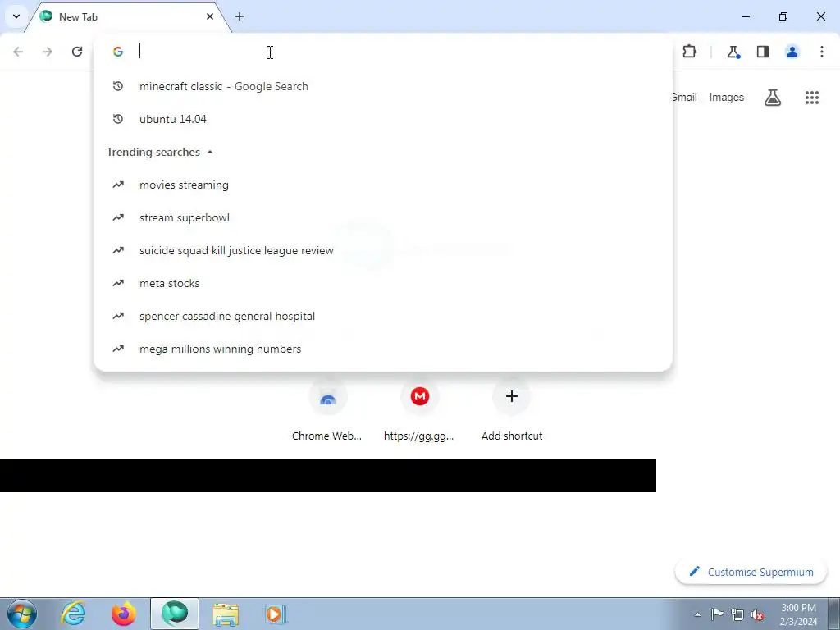
Task: Select 'minecraft classic - Google Search' suggestion
Action: pos(383,86)
